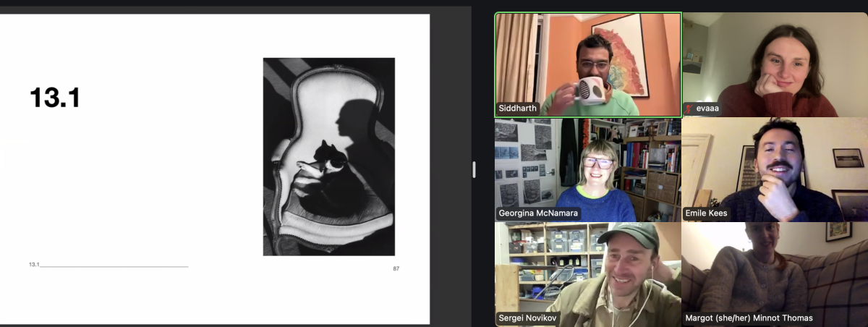Click the page number 87 on the slide
The height and width of the screenshot is (327, 868).
click(396, 268)
